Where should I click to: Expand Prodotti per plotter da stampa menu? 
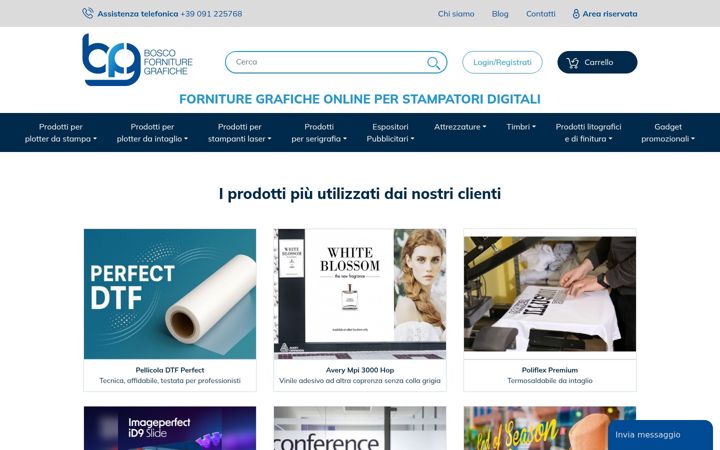61,133
